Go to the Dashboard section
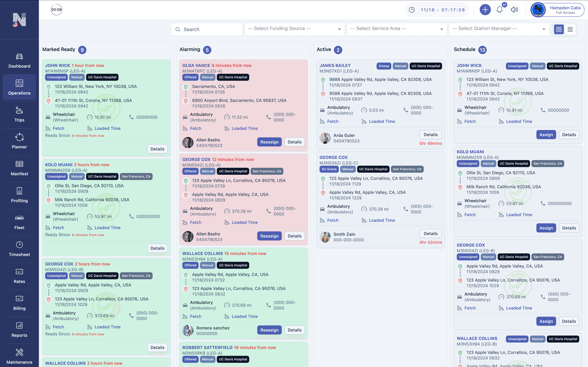Screen dimensions: 588x367 click(19, 60)
